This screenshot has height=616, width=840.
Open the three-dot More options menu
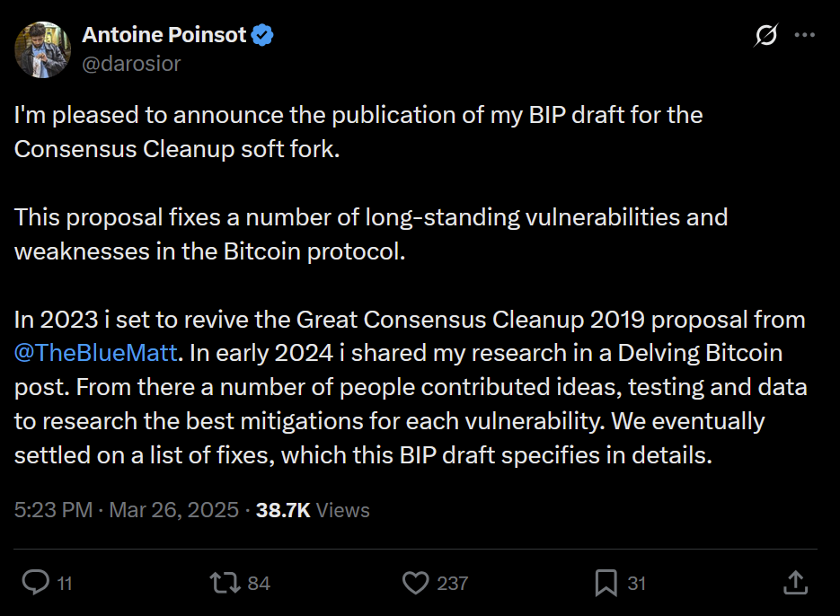point(805,36)
